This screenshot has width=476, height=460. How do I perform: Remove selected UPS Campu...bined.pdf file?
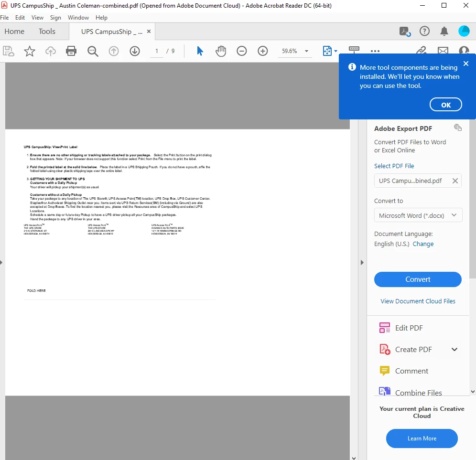(x=455, y=181)
